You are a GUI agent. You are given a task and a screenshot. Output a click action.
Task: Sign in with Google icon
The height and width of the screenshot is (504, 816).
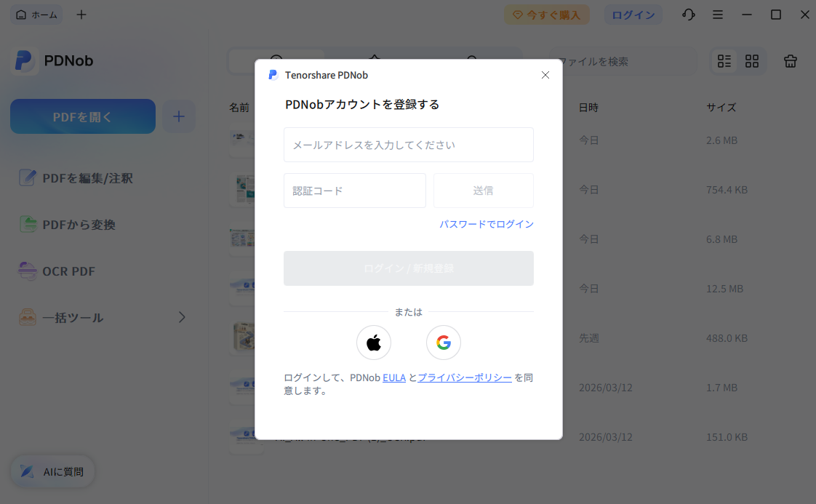pos(444,343)
